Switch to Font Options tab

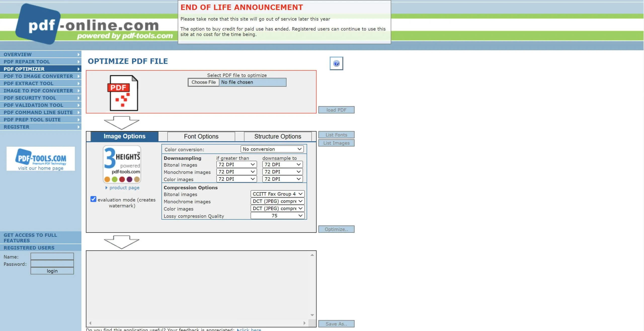click(201, 136)
